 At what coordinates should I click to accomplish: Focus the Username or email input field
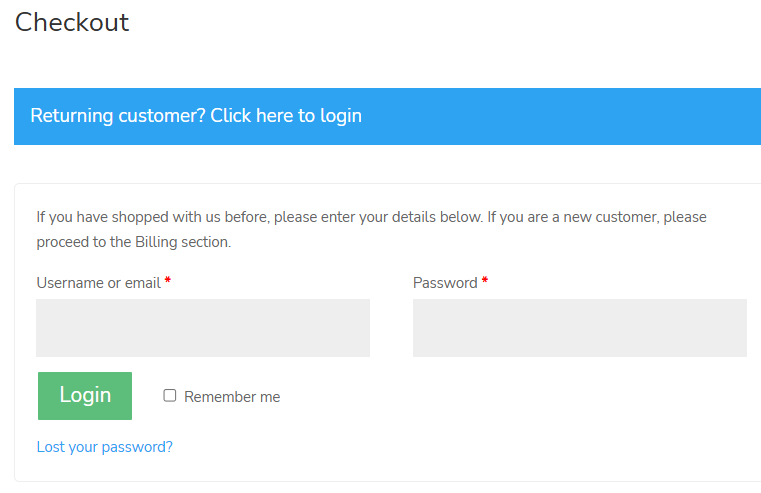[x=203, y=328]
